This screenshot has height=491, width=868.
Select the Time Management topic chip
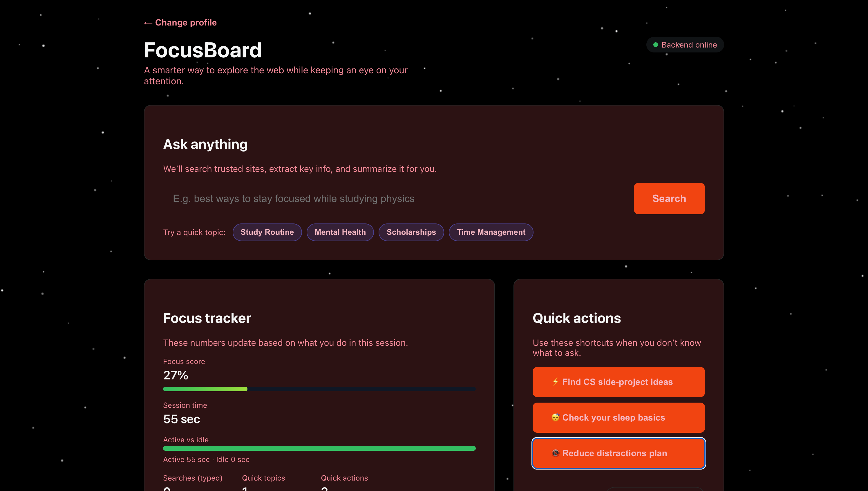point(491,232)
